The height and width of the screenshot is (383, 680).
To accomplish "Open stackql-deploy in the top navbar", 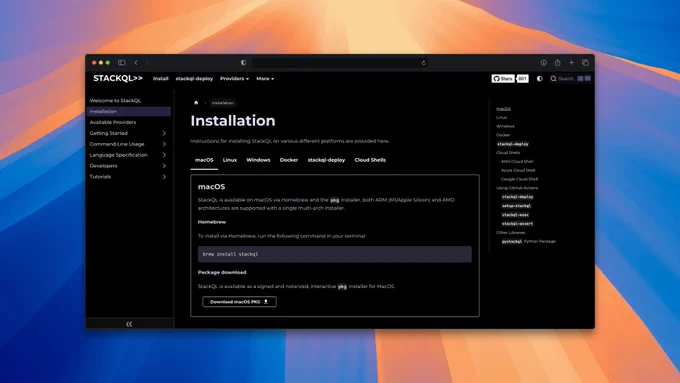I will (x=194, y=79).
